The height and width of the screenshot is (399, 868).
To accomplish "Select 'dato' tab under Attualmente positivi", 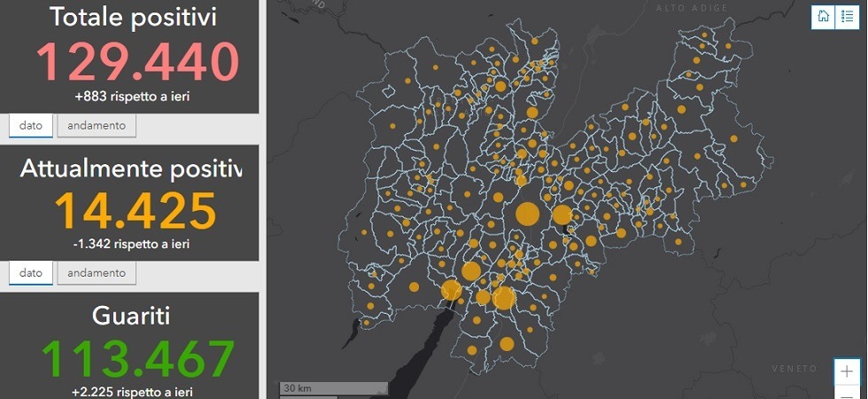I will click(30, 273).
